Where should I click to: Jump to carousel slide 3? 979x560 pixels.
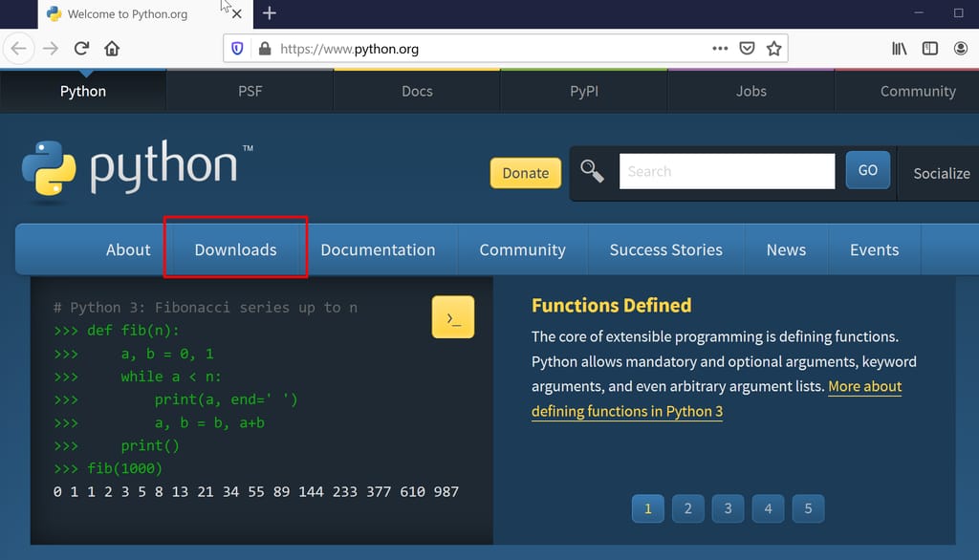pos(728,508)
